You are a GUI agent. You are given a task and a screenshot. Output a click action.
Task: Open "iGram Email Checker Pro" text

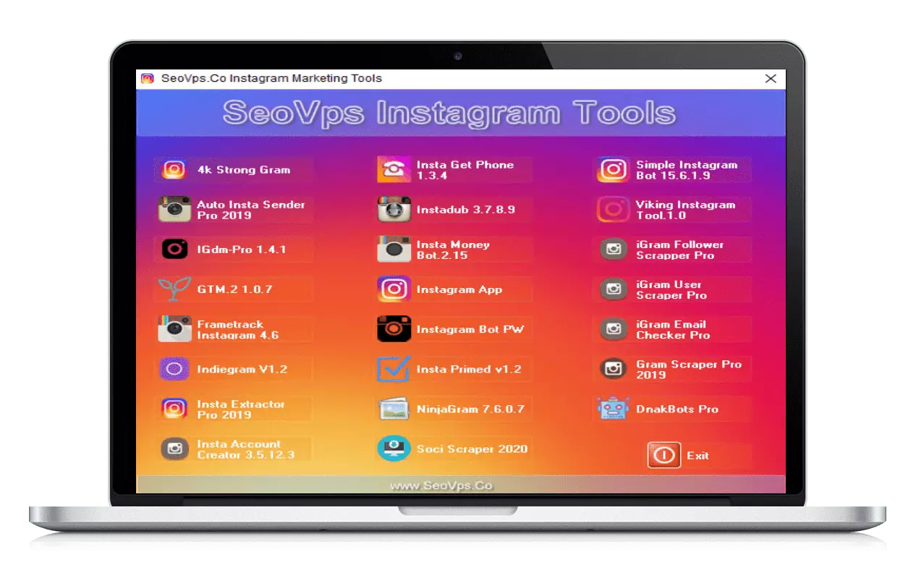point(673,330)
